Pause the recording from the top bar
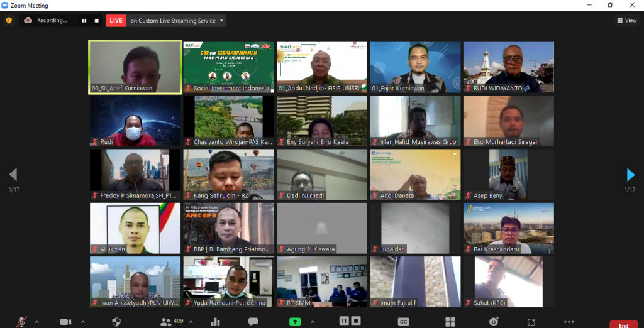This screenshot has height=328, width=644. (84, 20)
